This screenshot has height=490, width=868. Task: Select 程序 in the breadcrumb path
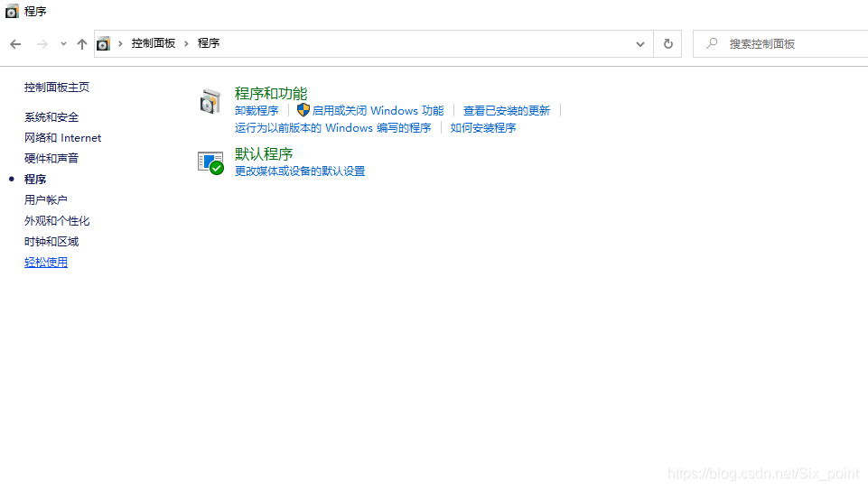click(x=209, y=43)
